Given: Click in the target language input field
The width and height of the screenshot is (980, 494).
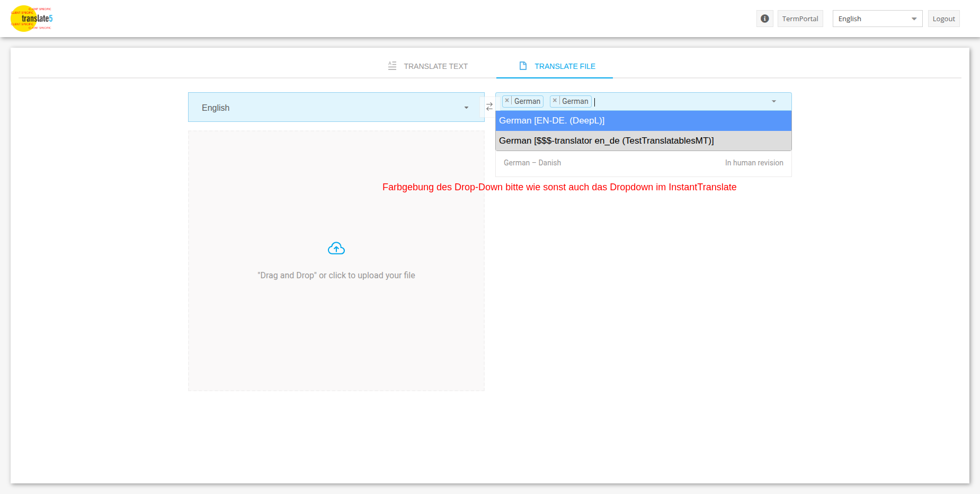Looking at the screenshot, I should pyautogui.click(x=678, y=101).
